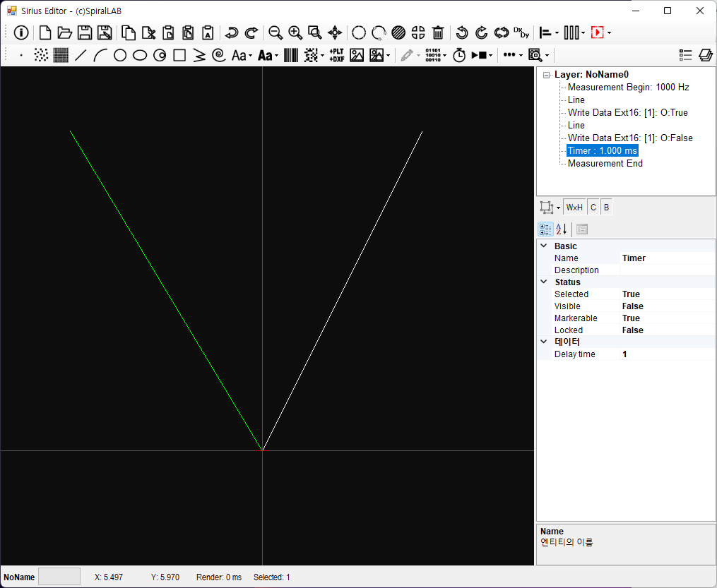Image resolution: width=717 pixels, height=588 pixels.
Task: Open the red marker play dropdown
Action: [x=609, y=33]
